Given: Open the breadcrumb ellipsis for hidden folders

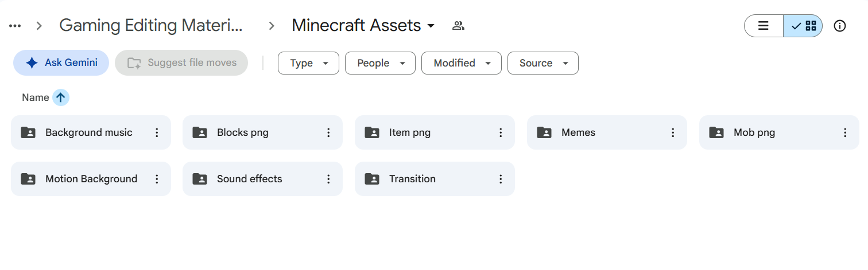Looking at the screenshot, I should pyautogui.click(x=15, y=26).
